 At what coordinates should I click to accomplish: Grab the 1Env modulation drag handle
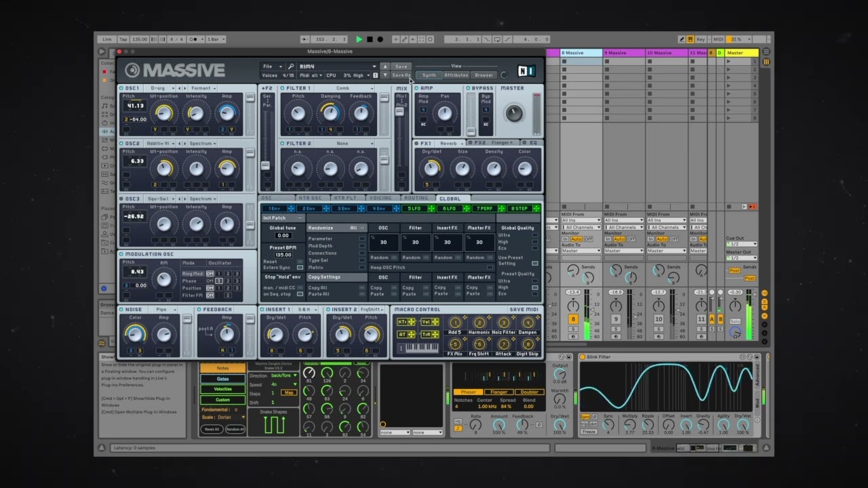point(291,209)
